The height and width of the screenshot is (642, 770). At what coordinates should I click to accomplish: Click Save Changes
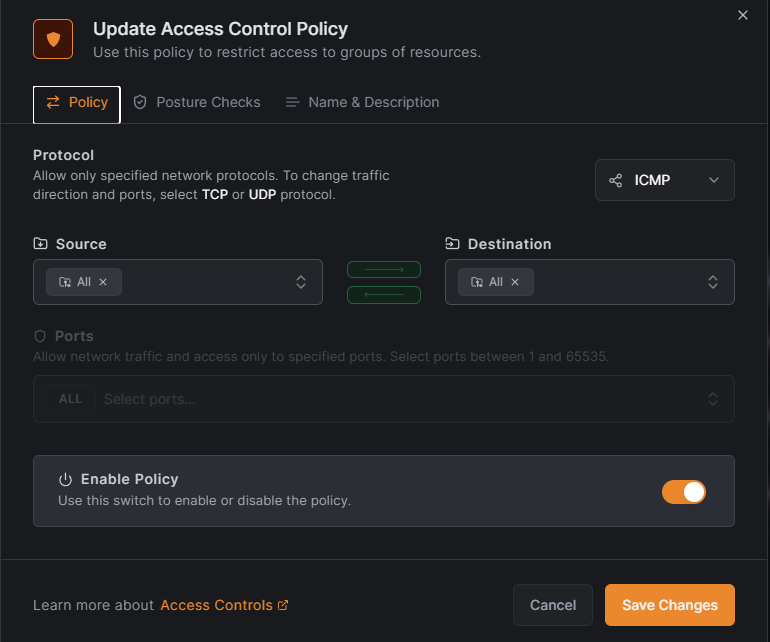(670, 605)
